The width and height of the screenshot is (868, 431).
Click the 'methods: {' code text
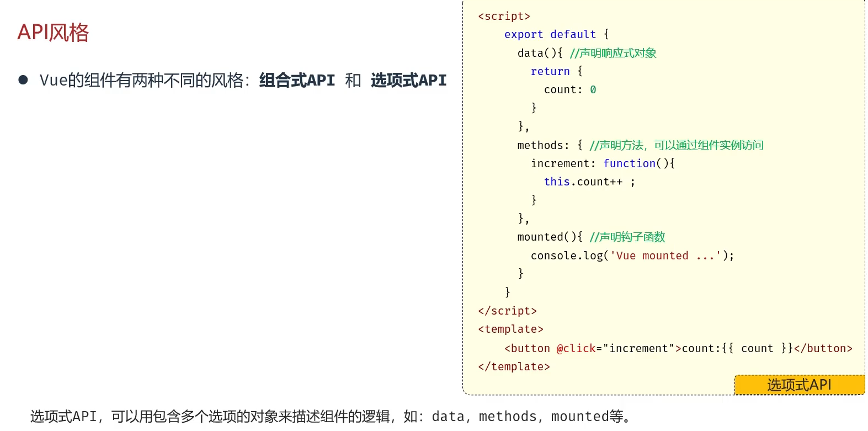(550, 145)
